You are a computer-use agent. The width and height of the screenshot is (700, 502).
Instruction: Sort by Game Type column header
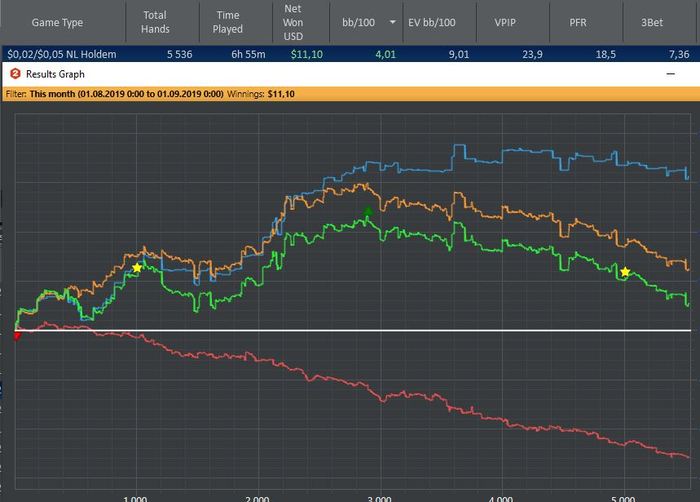coord(57,22)
